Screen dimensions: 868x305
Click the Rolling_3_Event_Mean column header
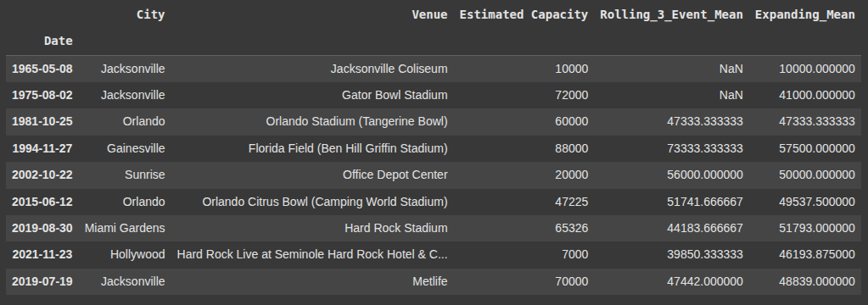[671, 14]
